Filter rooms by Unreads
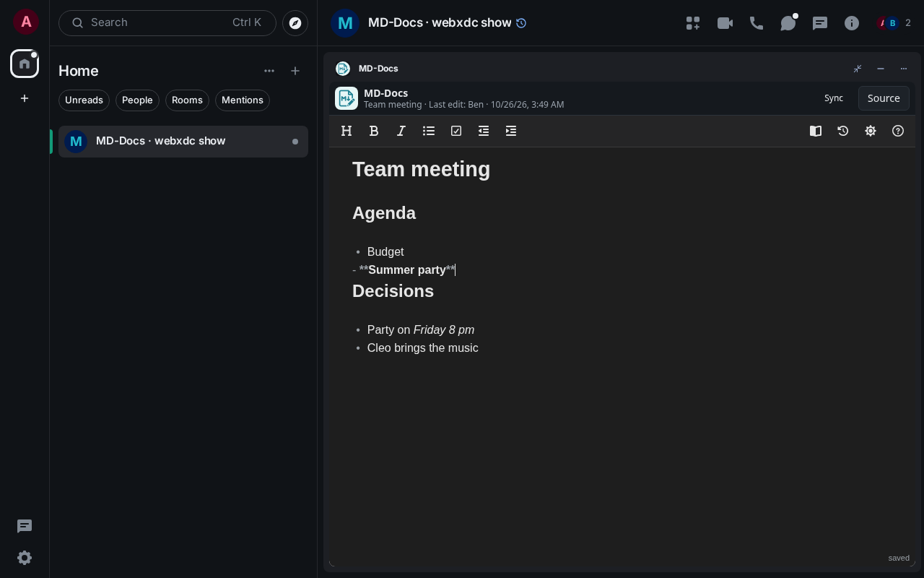This screenshot has width=924, height=578. pyautogui.click(x=84, y=100)
